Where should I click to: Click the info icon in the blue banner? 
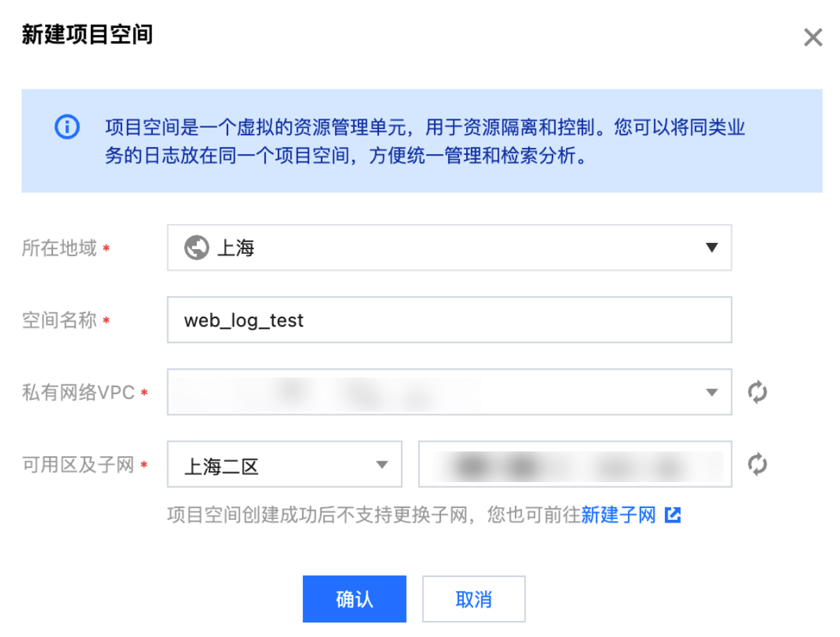coord(67,127)
